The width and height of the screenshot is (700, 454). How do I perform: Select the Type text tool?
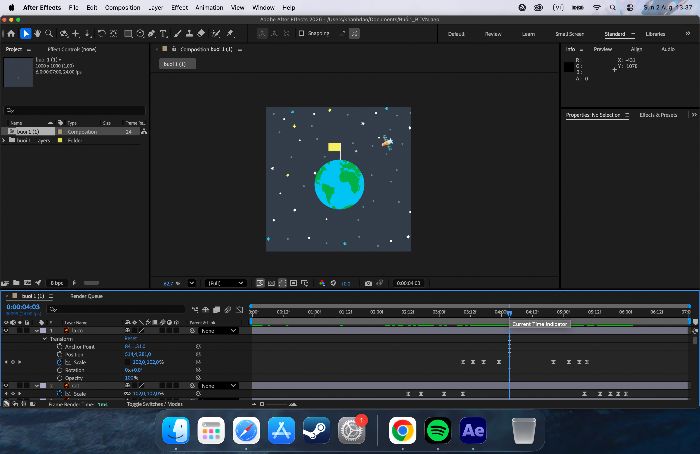[x=163, y=33]
